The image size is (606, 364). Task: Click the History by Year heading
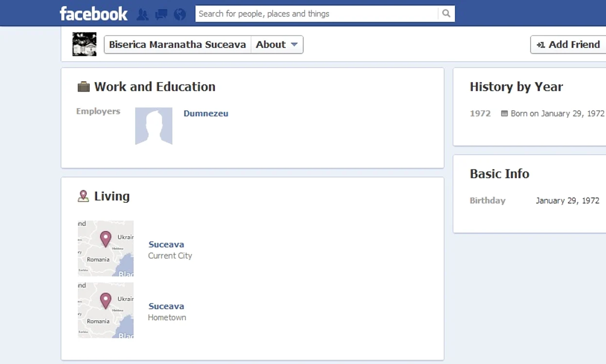click(x=516, y=87)
